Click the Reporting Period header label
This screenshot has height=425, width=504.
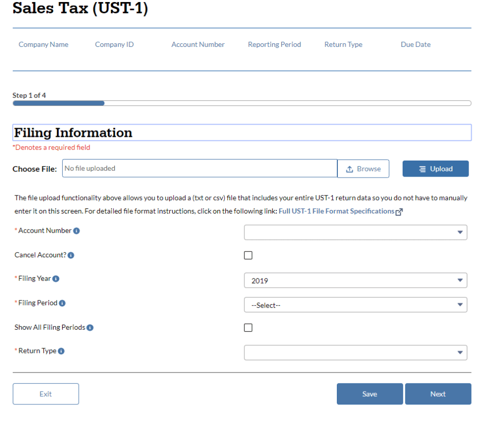tap(274, 44)
